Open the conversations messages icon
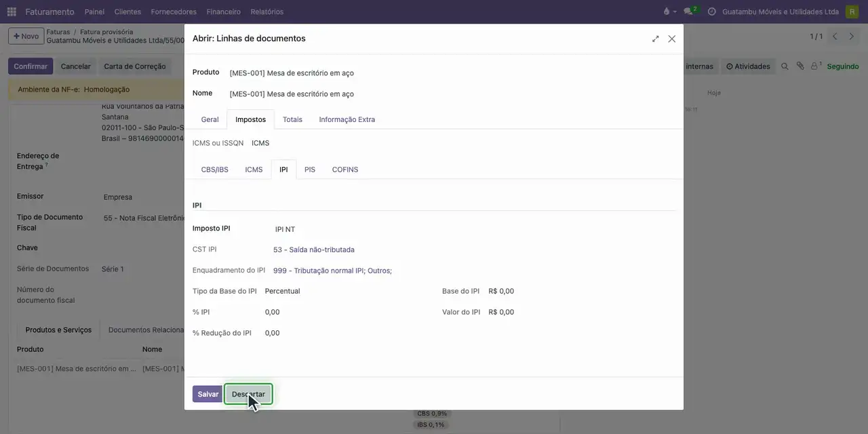 pyautogui.click(x=690, y=12)
